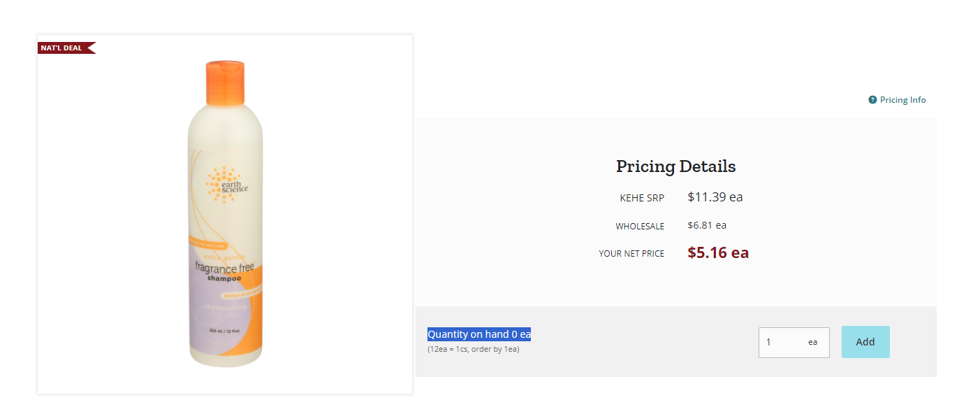Click the KEHE SRP label

point(642,199)
